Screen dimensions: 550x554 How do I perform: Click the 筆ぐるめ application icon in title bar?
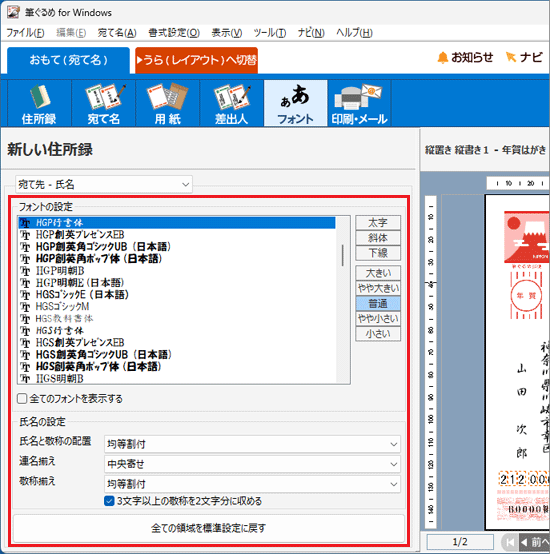tap(13, 12)
